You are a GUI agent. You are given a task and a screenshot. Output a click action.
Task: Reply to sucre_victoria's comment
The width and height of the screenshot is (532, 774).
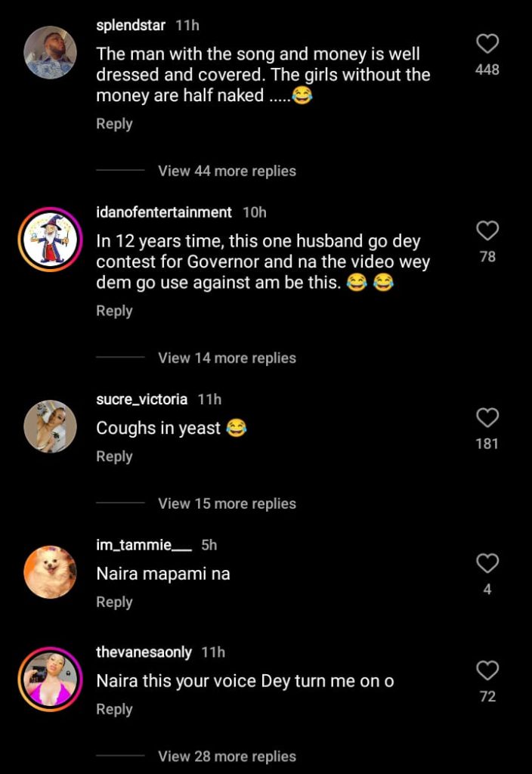coord(114,456)
